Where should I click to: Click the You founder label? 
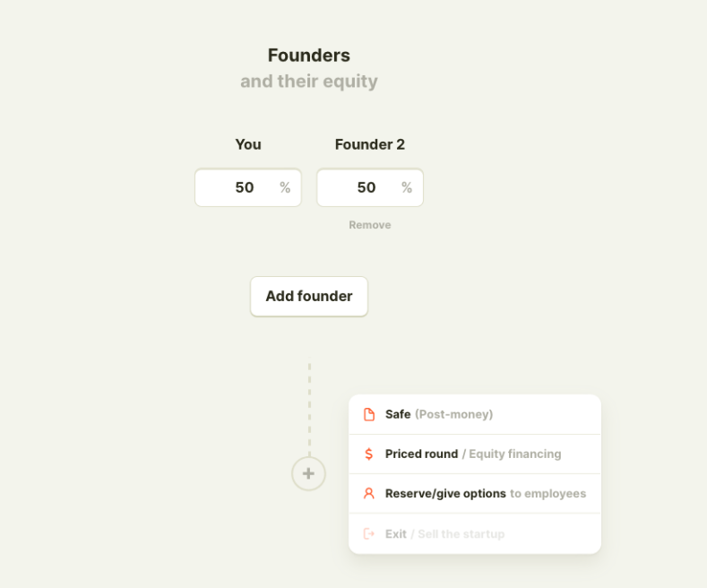tap(248, 144)
